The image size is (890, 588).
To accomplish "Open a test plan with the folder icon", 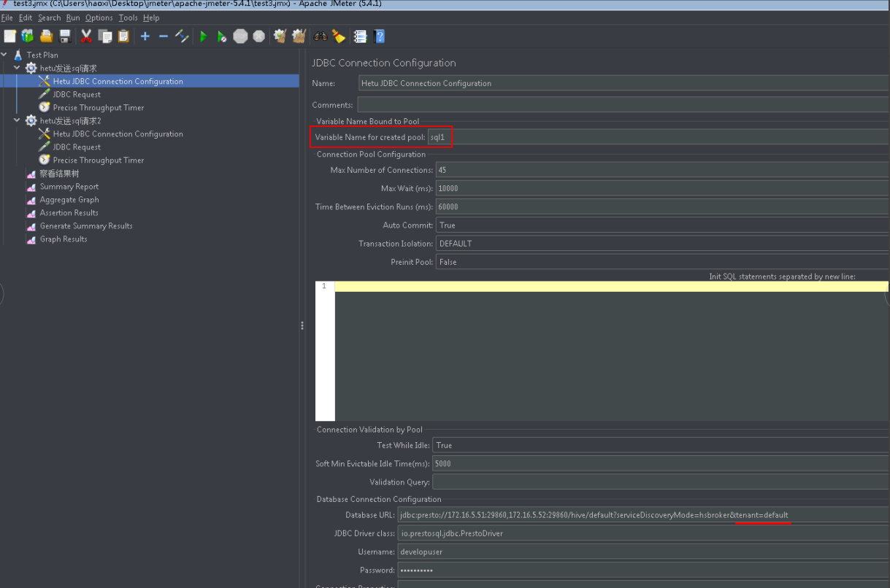I will [x=46, y=36].
